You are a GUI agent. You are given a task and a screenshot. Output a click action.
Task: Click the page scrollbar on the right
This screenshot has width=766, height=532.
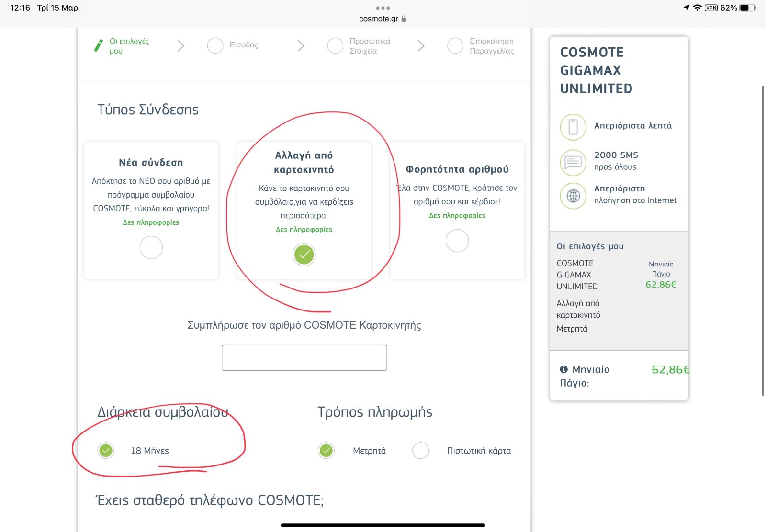[763, 241]
